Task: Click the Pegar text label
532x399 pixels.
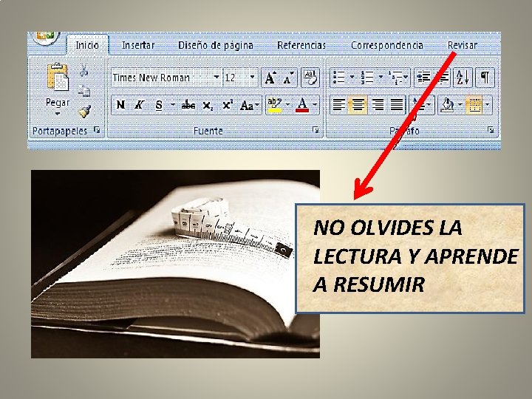Action: pyautogui.click(x=58, y=103)
